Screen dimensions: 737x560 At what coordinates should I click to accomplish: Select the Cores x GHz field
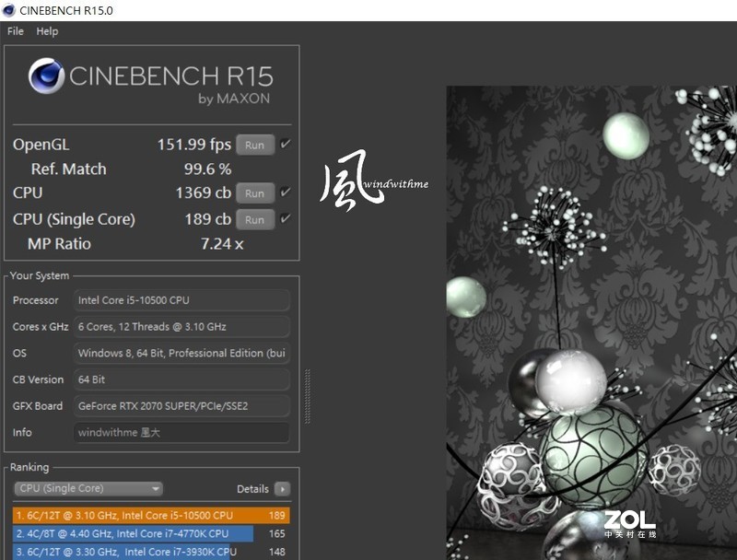tap(181, 326)
